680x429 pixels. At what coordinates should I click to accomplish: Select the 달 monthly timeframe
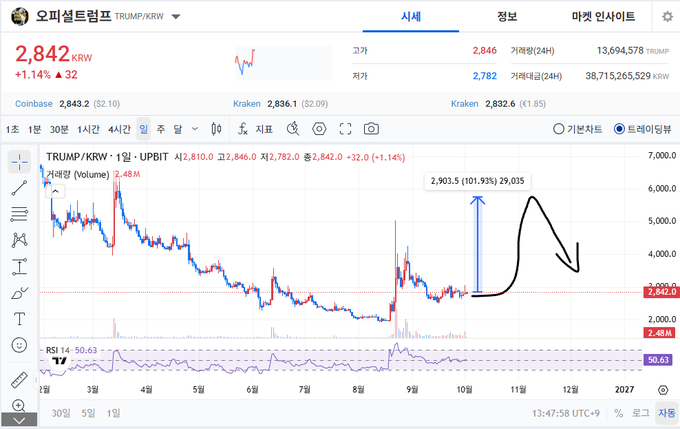pyautogui.click(x=178, y=129)
